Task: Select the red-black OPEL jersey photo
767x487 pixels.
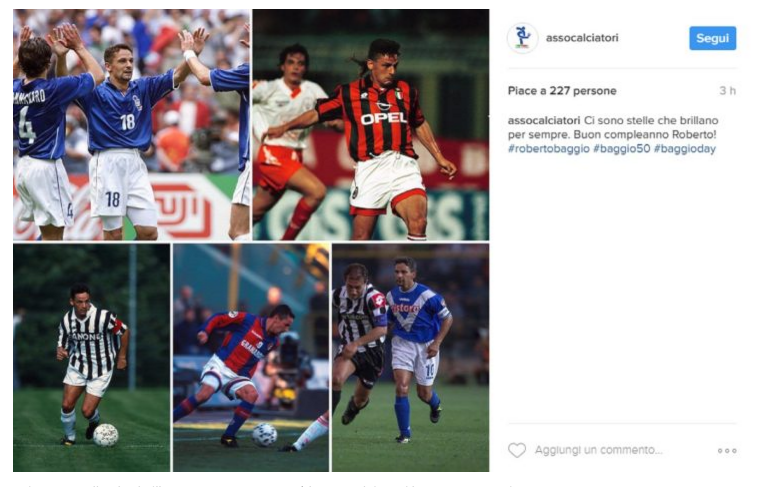Action: (371, 125)
